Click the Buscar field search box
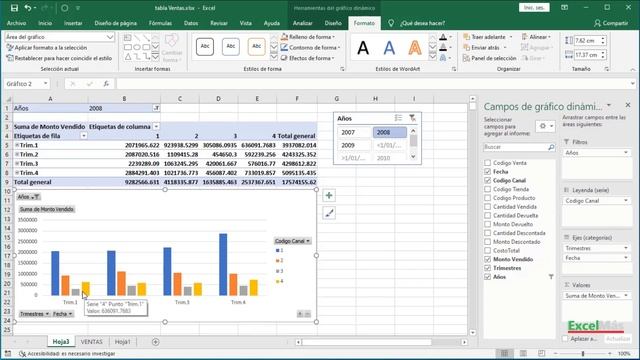 coord(519,147)
